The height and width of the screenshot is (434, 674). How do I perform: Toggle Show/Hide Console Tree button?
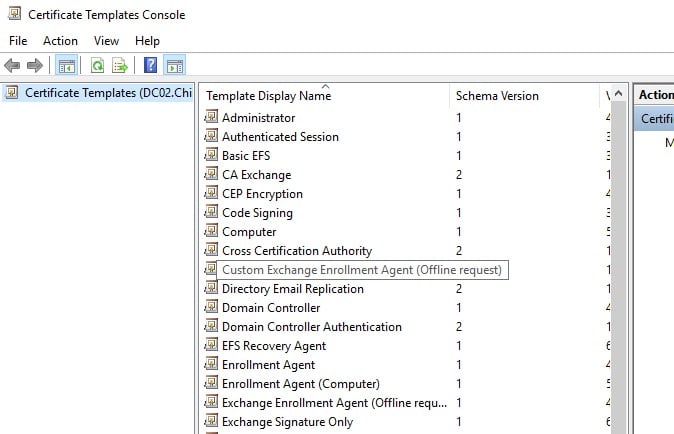(67, 66)
